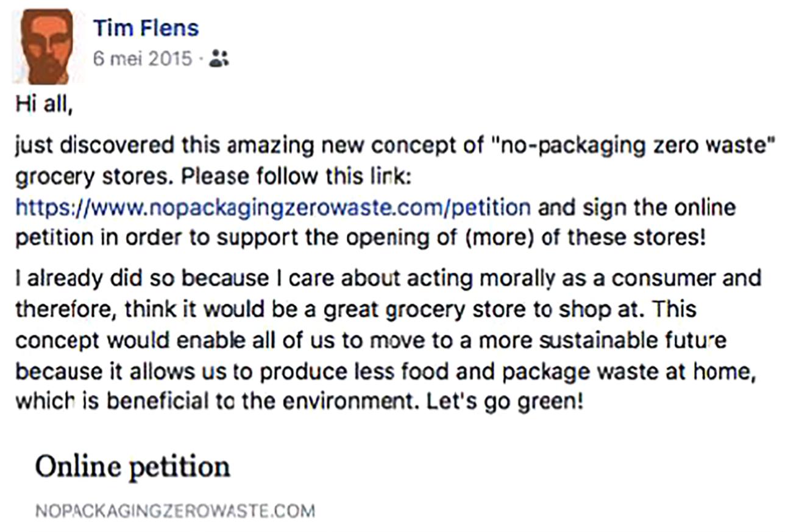This screenshot has height=532, width=788.
Task: Click the NOPACKAGINGZEROWASTE.COM domain label
Action: point(175,510)
